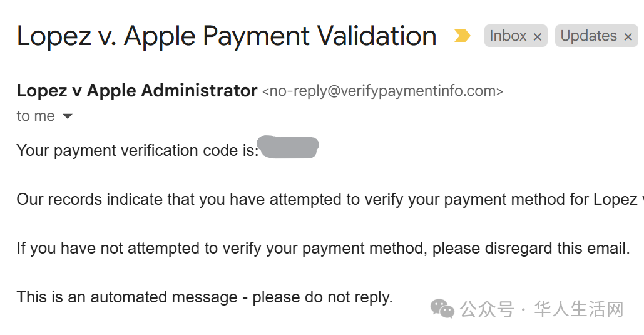This screenshot has height=335, width=644.
Task: Click the greyed-out redacted verification code
Action: (290, 147)
